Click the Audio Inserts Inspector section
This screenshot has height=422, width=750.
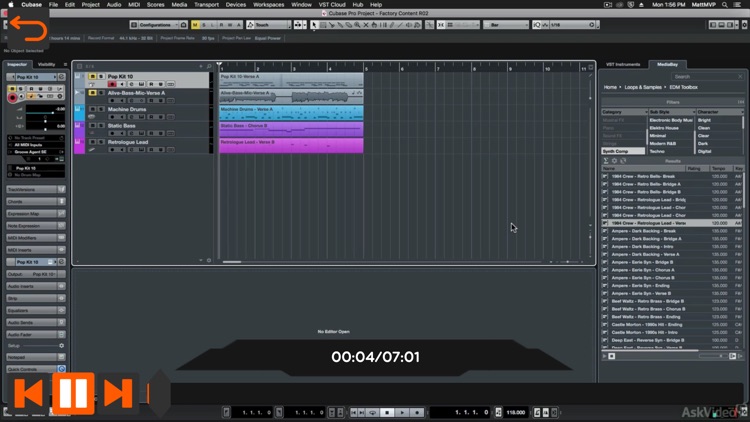36,286
